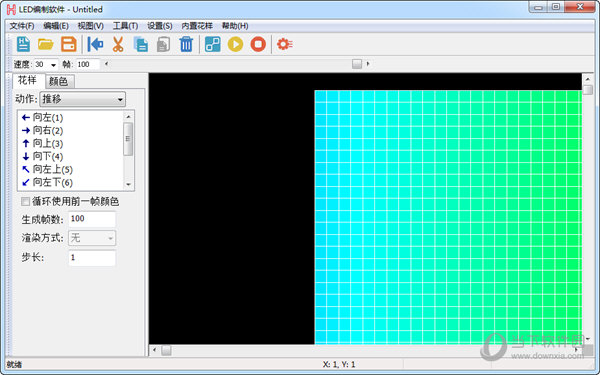This screenshot has height=375, width=600.
Task: Expand the 渲染方式 combo box
Action: (92, 238)
